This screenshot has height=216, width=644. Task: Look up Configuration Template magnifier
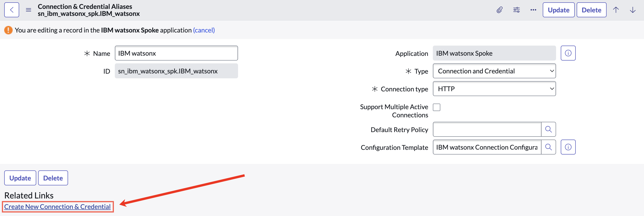(x=549, y=147)
